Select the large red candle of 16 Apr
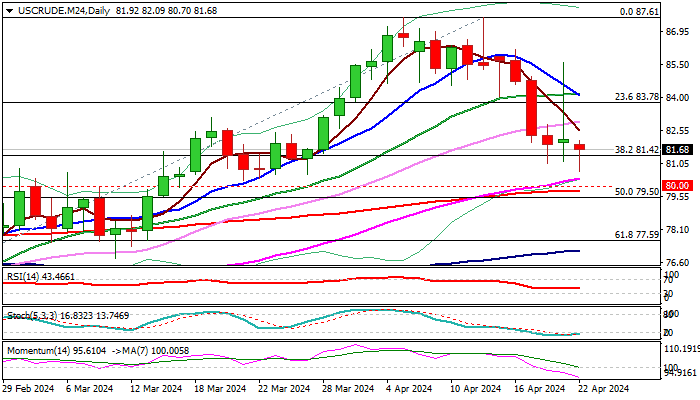 coord(531,108)
